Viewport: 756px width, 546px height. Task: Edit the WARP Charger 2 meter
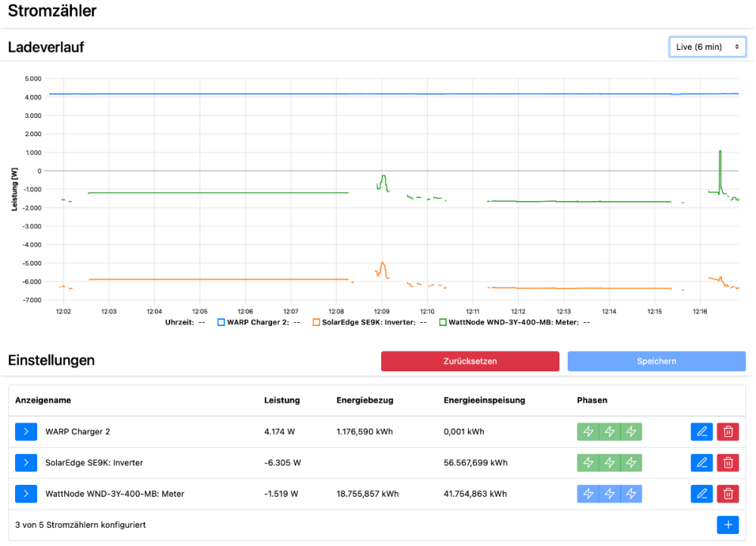pyautogui.click(x=702, y=432)
